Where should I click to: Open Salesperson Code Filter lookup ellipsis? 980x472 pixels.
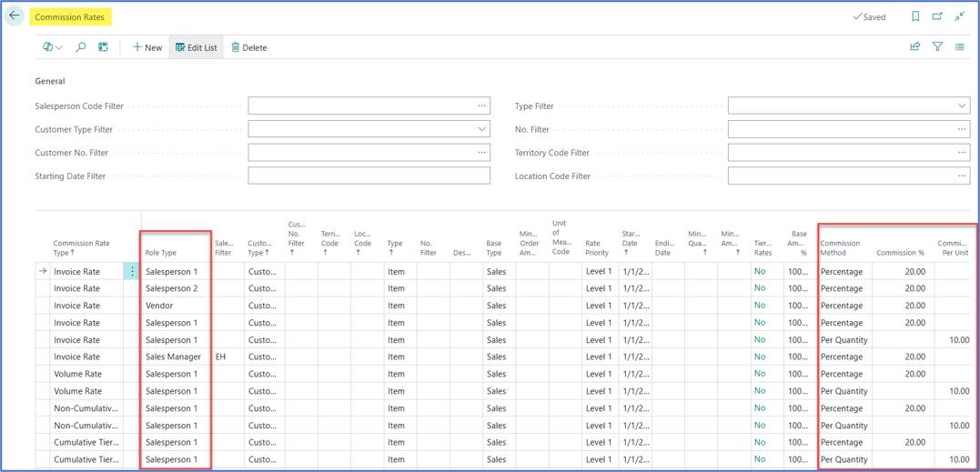pyautogui.click(x=482, y=105)
